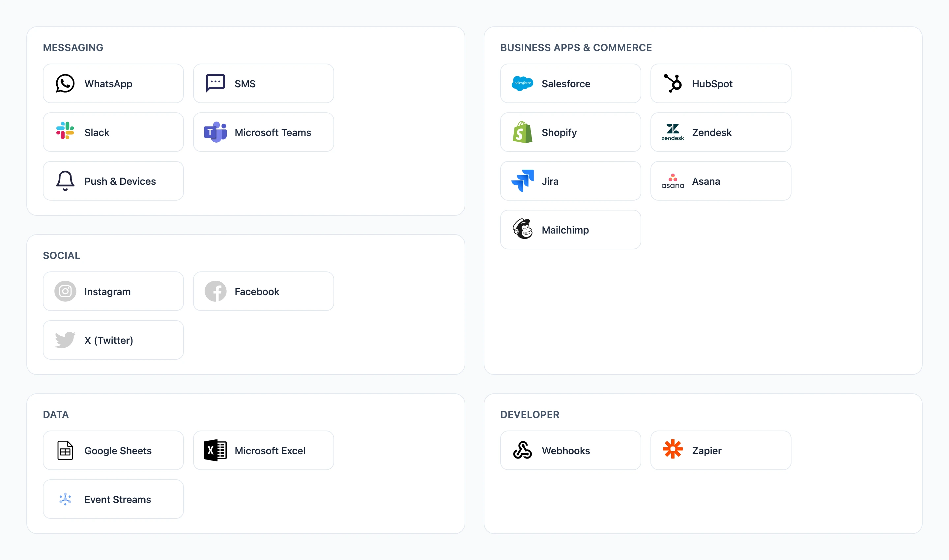Screen dimensions: 949x560
Task: Click the Twitter bird icon
Action: coord(65,340)
